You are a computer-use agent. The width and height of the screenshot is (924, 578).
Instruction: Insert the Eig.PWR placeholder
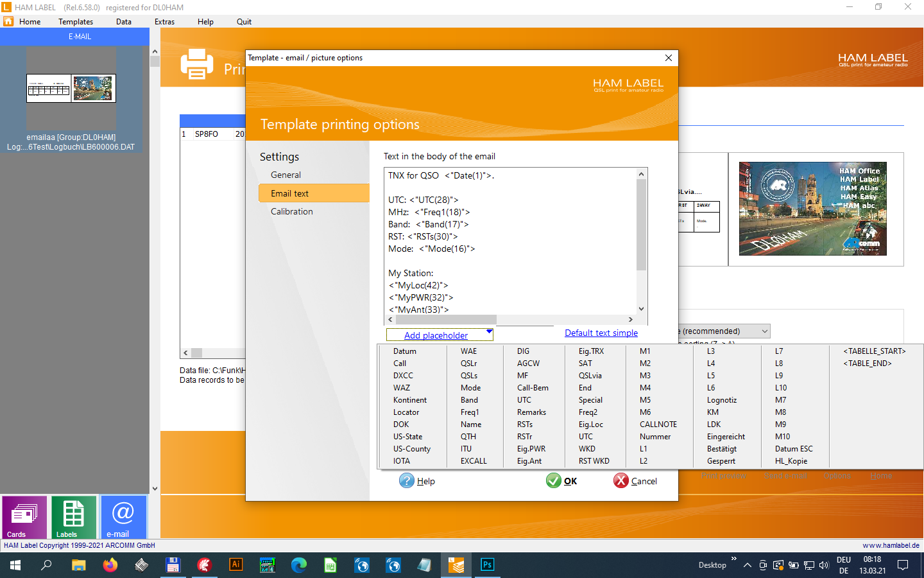(531, 449)
